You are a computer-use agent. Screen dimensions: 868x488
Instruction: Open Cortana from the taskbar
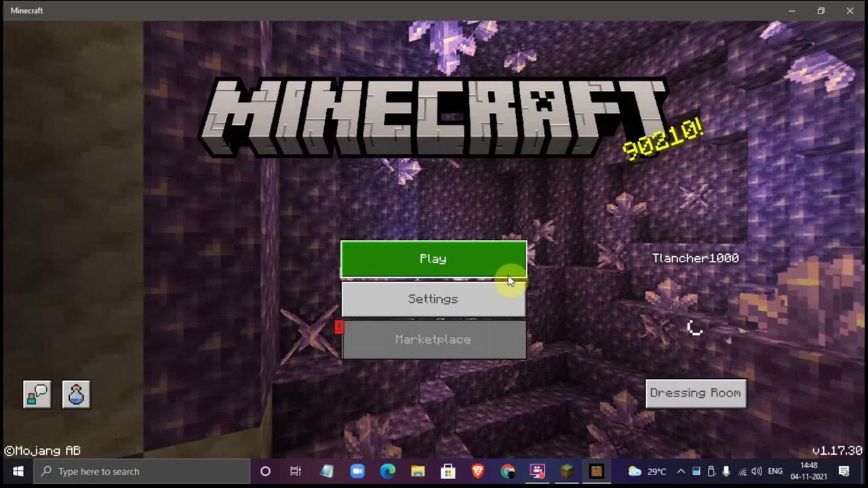[x=265, y=471]
